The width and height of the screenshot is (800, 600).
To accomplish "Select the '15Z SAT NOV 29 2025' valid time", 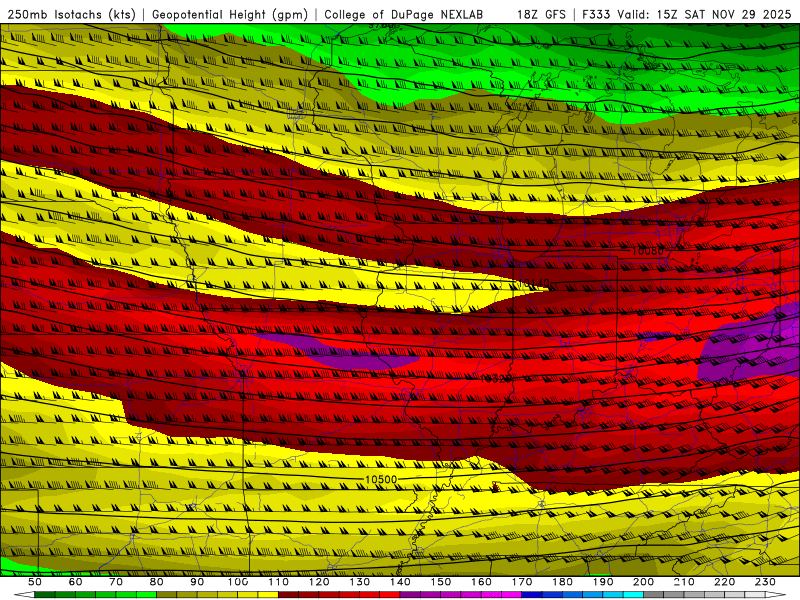I will click(723, 14).
